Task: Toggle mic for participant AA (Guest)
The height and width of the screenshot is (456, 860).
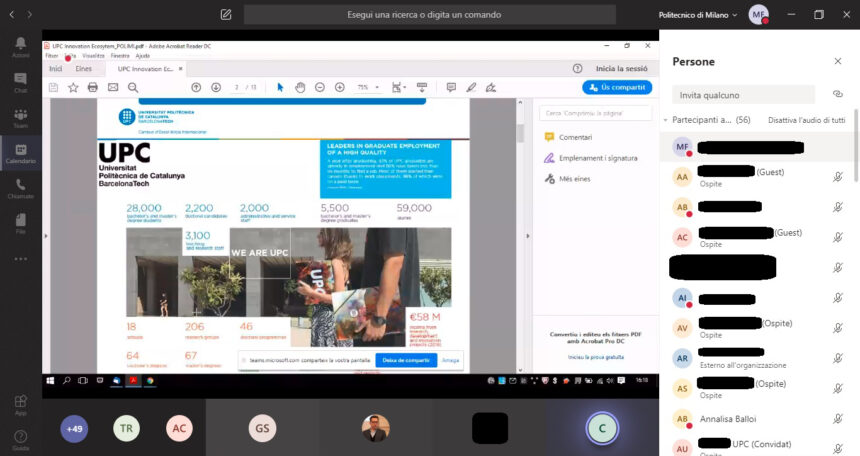Action: click(838, 177)
